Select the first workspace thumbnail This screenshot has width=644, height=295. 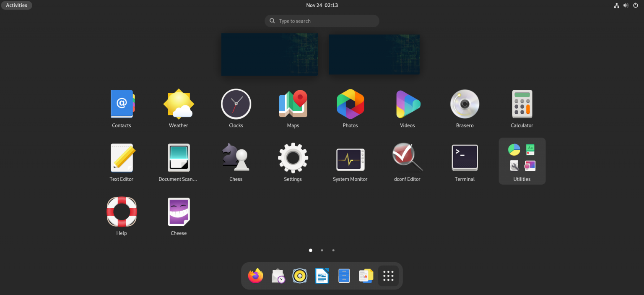click(270, 55)
